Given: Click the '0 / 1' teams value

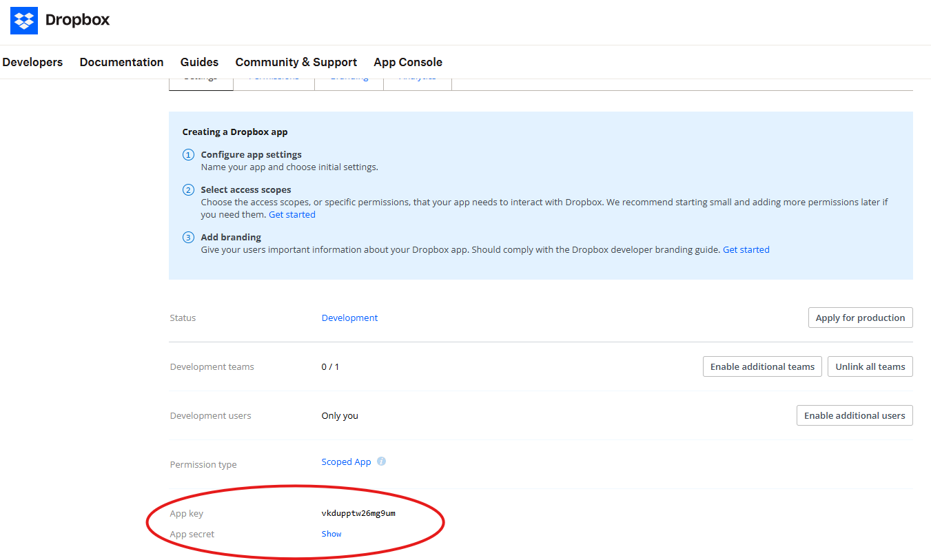Looking at the screenshot, I should (330, 366).
